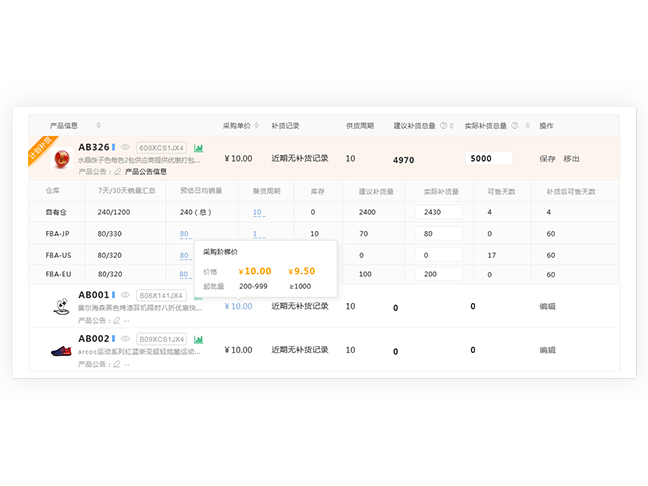Click the help icon next to 实际补货总量

coord(514,126)
